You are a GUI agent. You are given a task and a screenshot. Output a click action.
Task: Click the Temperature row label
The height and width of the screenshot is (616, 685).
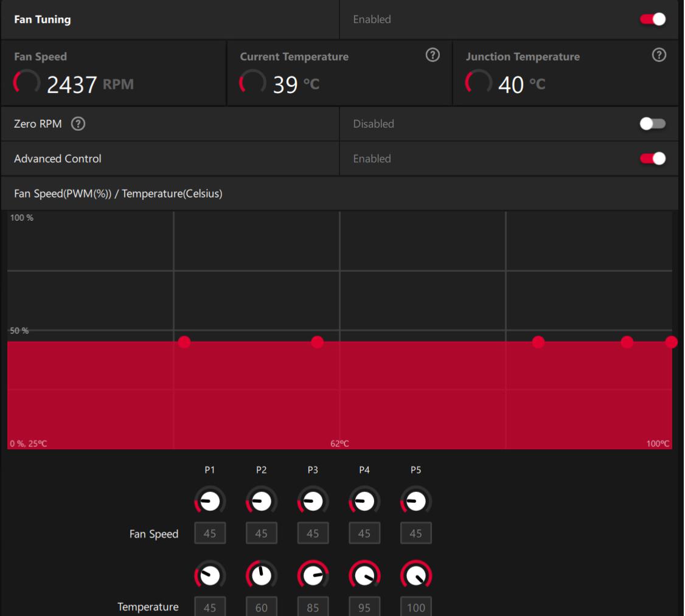click(x=148, y=606)
